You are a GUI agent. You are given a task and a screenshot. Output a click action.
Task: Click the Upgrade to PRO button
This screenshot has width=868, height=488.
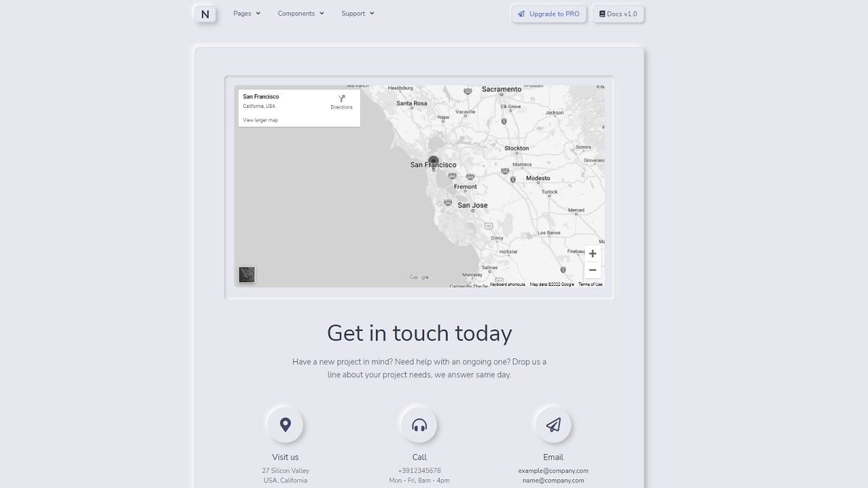[x=548, y=13]
